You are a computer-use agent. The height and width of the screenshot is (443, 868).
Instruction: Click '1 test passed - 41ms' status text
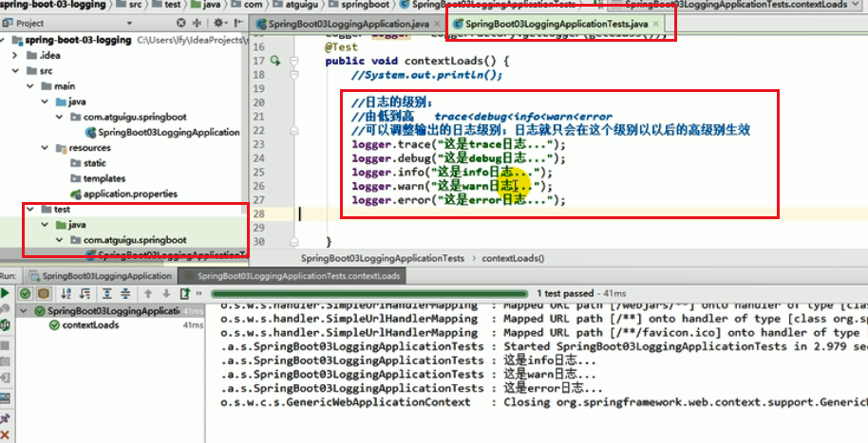tap(582, 293)
